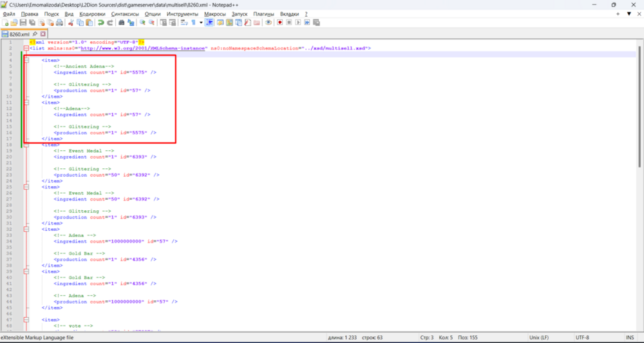Click the plus button to add tab
The width and height of the screenshot is (644, 343).
click(x=618, y=14)
